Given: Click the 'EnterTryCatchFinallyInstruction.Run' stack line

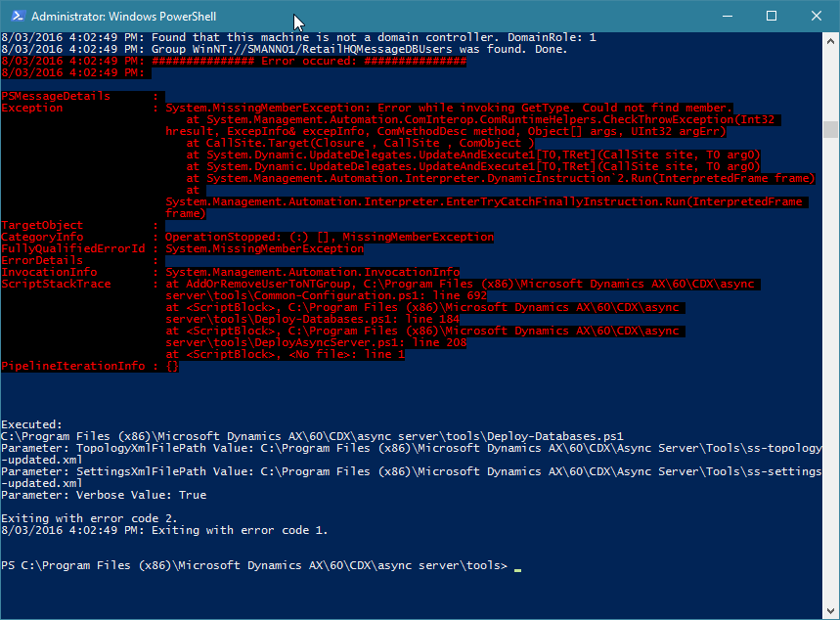Looking at the screenshot, I should 487,202.
